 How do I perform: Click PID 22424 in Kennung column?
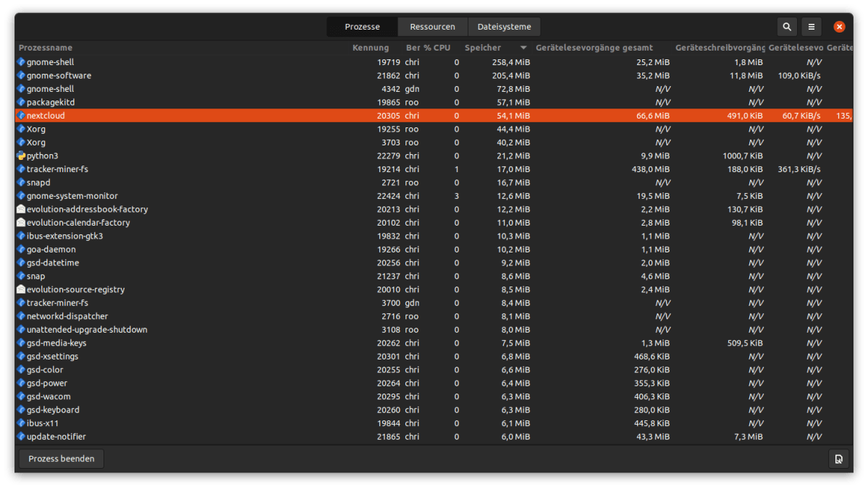(x=388, y=196)
